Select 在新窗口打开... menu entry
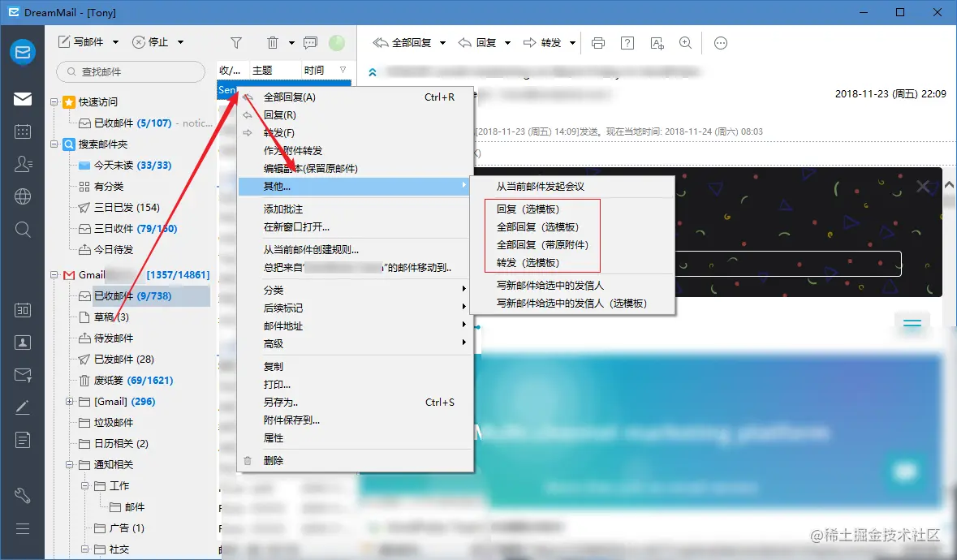 (356, 227)
